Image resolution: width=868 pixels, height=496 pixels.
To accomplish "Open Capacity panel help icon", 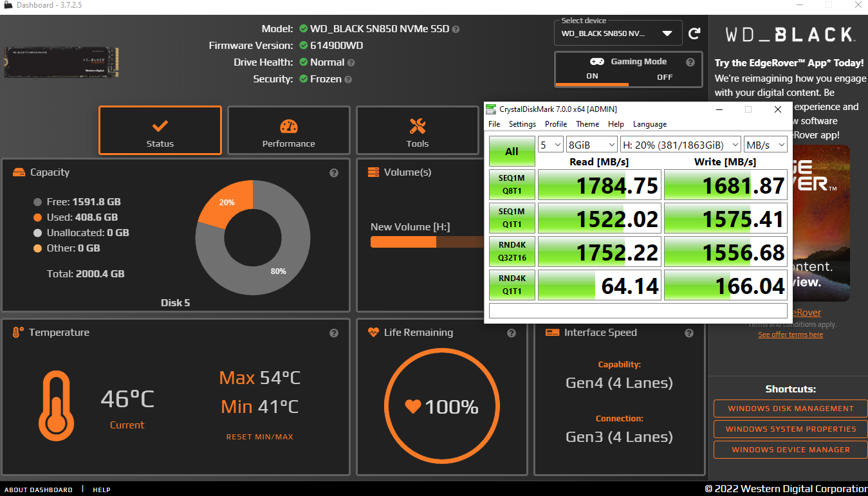I will coord(334,172).
